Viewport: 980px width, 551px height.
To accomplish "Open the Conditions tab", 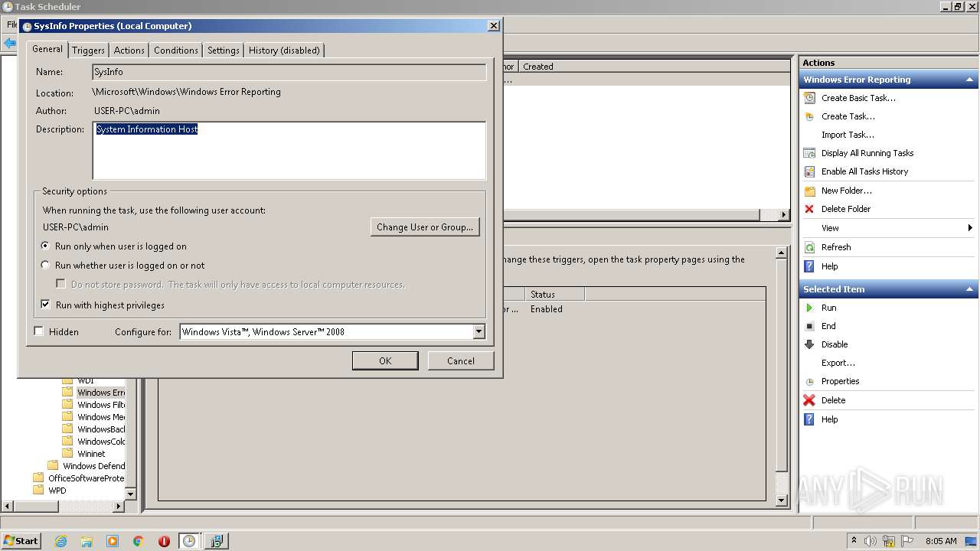I will click(x=175, y=51).
